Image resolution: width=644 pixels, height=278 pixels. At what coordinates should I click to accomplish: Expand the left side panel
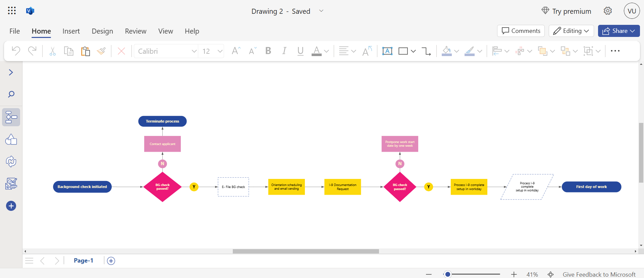pos(11,73)
